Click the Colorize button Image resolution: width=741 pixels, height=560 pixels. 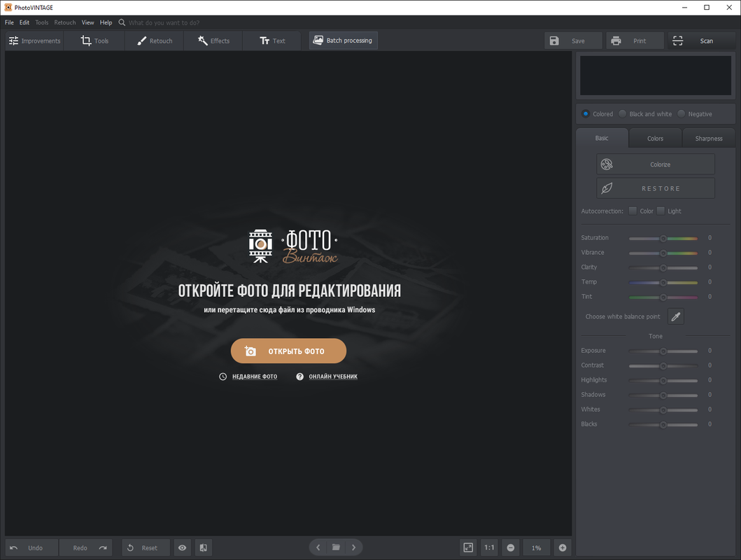pyautogui.click(x=655, y=164)
